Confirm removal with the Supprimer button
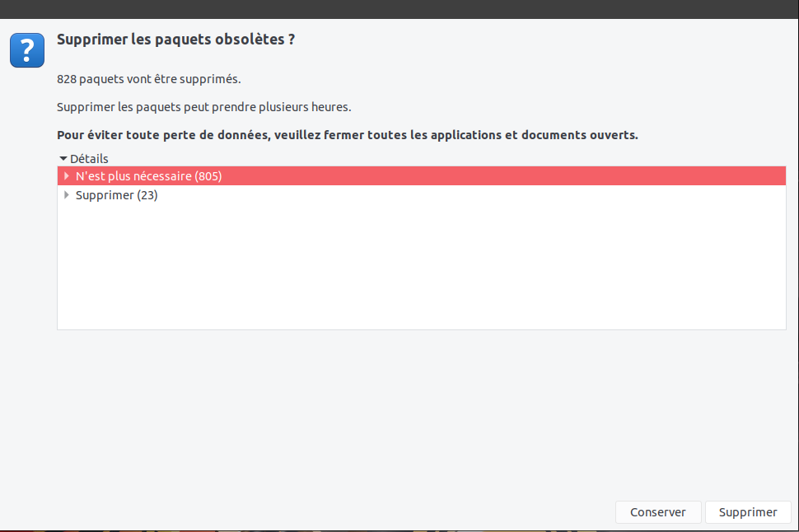Image resolution: width=799 pixels, height=532 pixels. pos(747,512)
